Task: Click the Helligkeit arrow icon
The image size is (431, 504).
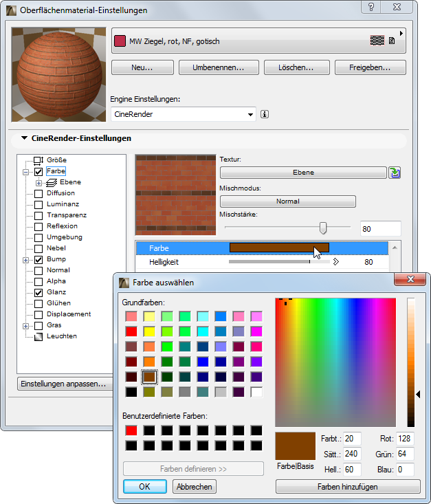Action: (336, 262)
